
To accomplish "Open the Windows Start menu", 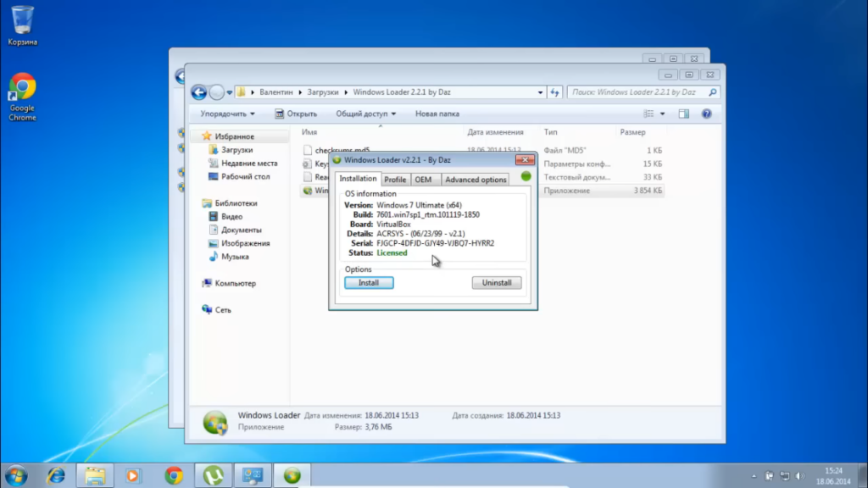I will point(17,476).
